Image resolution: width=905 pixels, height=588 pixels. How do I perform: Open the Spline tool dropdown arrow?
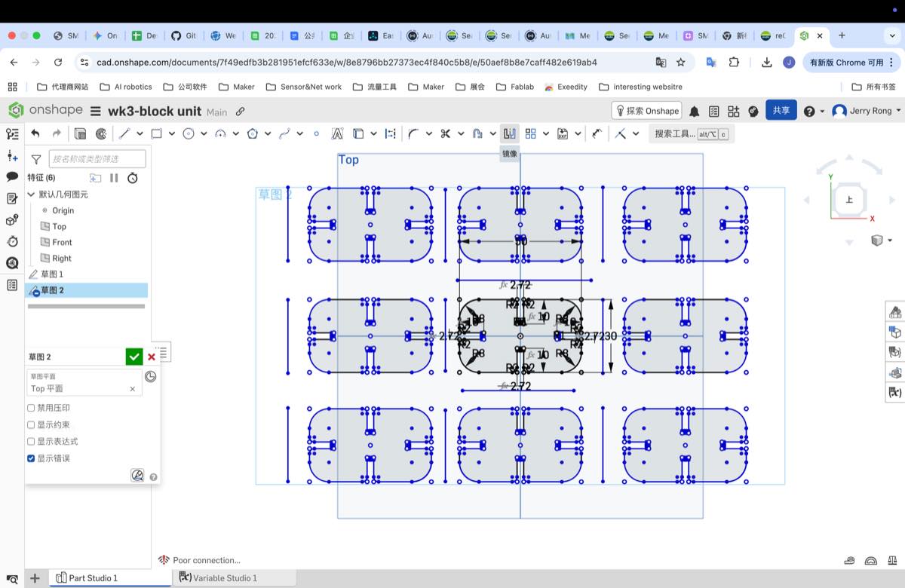click(300, 133)
